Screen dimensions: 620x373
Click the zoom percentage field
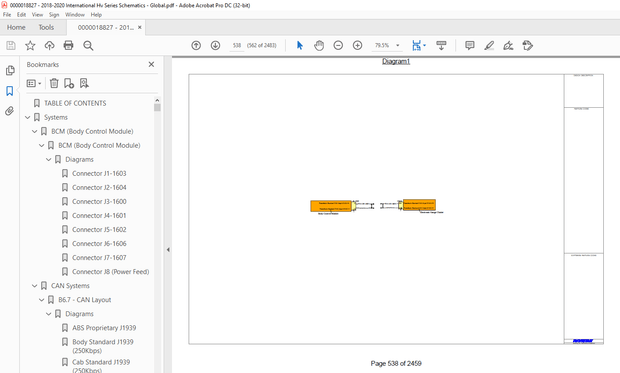[382, 45]
